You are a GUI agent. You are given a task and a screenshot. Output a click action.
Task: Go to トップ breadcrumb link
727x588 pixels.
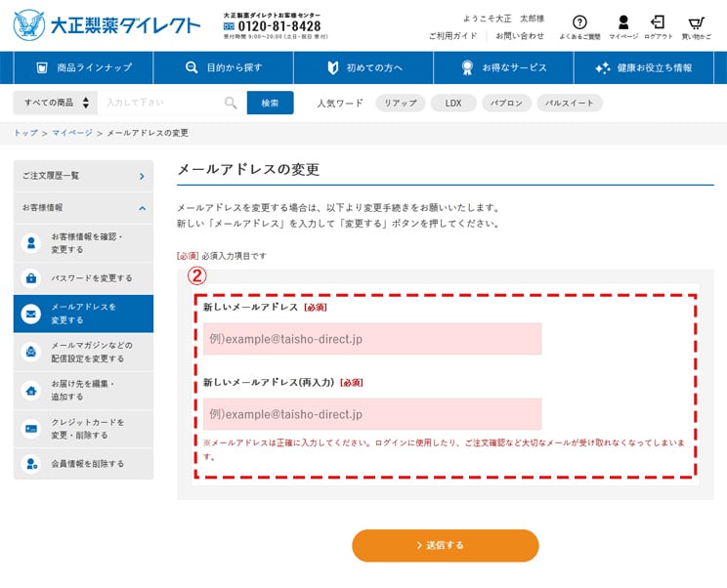click(x=25, y=133)
